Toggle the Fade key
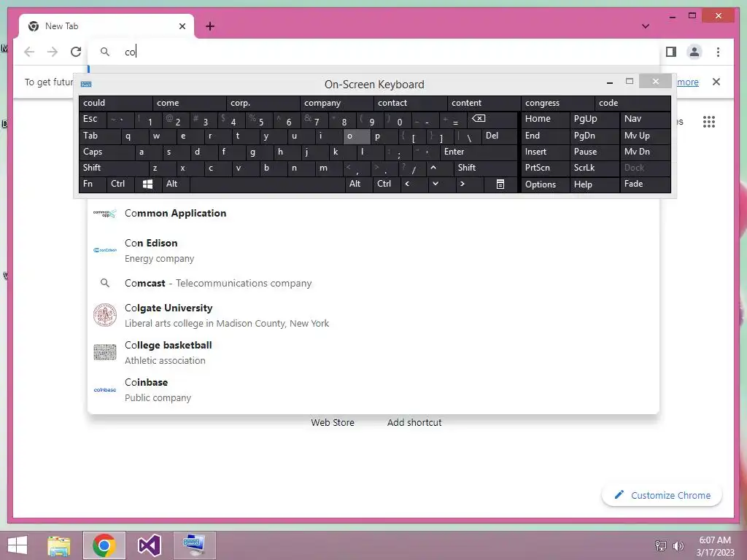Viewport: 747px width, 560px height. pos(645,184)
